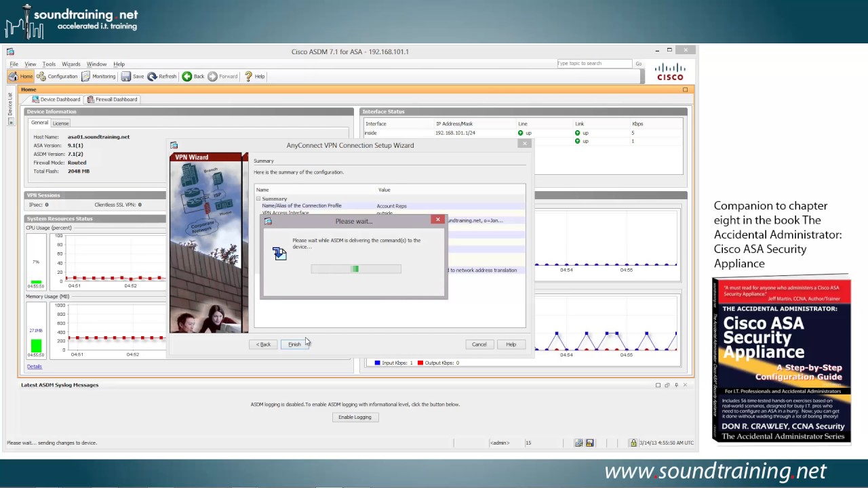Click host name asa01.soundtraining.net
868x488 pixels.
(x=98, y=137)
